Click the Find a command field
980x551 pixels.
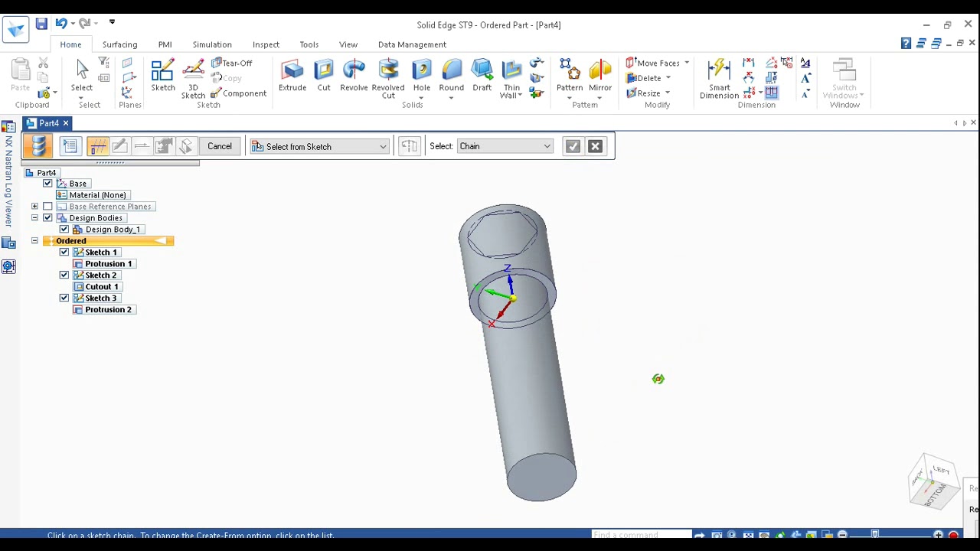point(641,535)
